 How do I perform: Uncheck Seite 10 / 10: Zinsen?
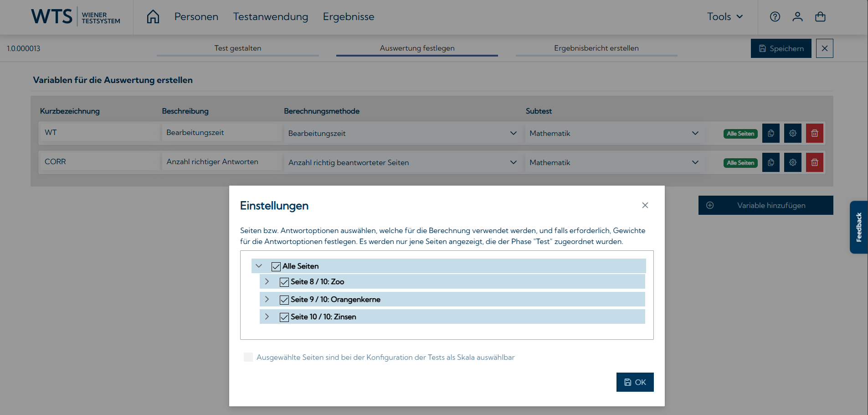[x=284, y=317]
